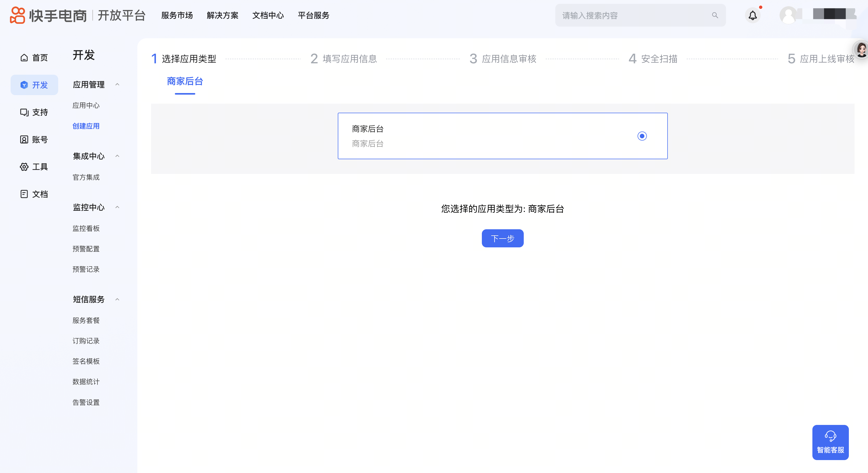
Task: Click the floating assistant avatar on the right edge
Action: pos(861,50)
